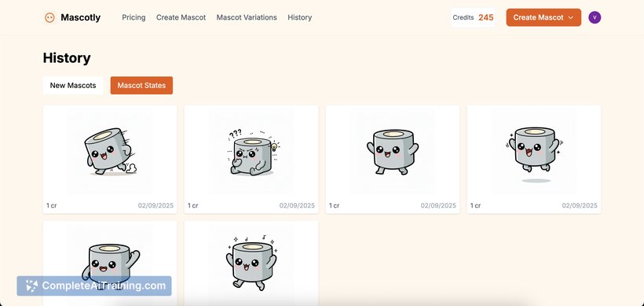Check the Credits 245 counter
644x306 pixels.
[x=473, y=17]
